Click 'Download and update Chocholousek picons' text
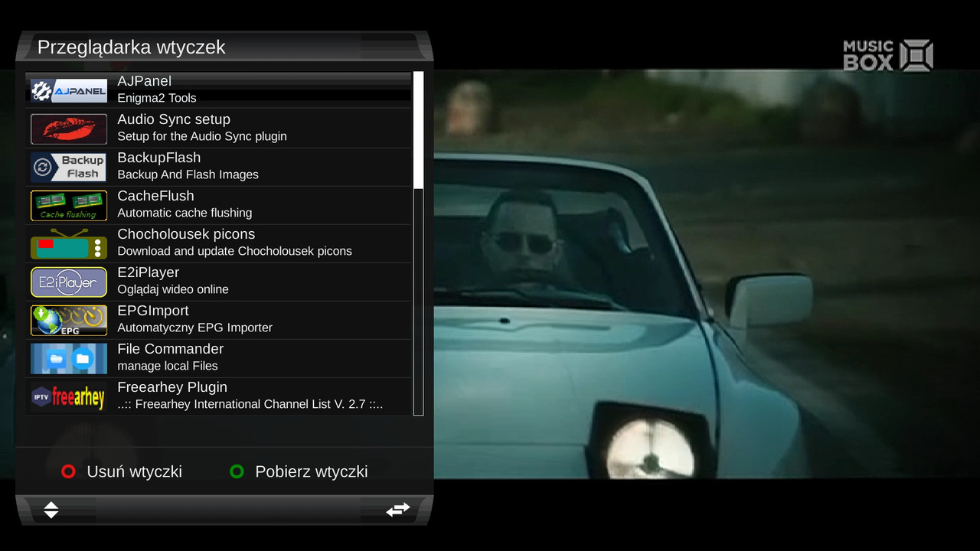This screenshot has width=980, height=551. (x=235, y=251)
